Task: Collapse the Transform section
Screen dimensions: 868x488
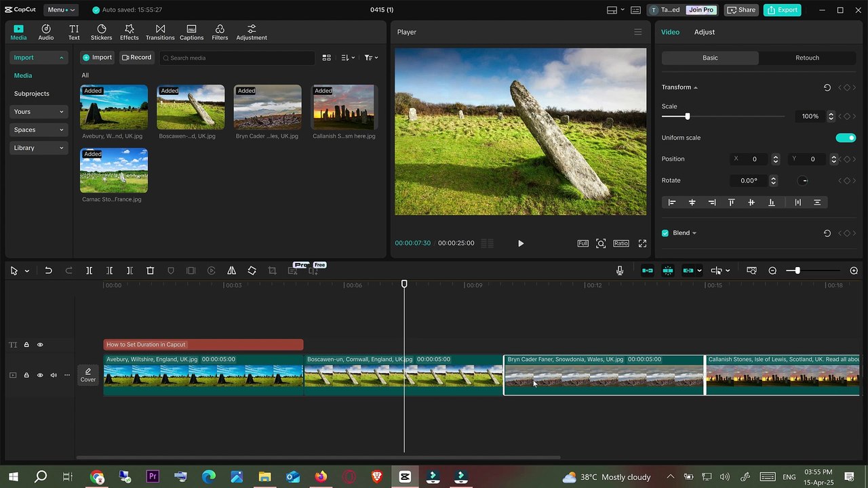Action: [695, 87]
